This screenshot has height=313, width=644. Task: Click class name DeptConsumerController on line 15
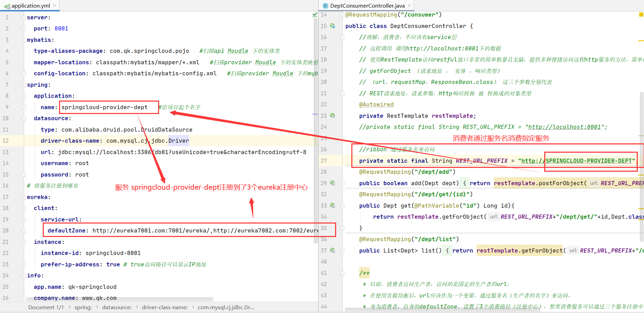(428, 26)
